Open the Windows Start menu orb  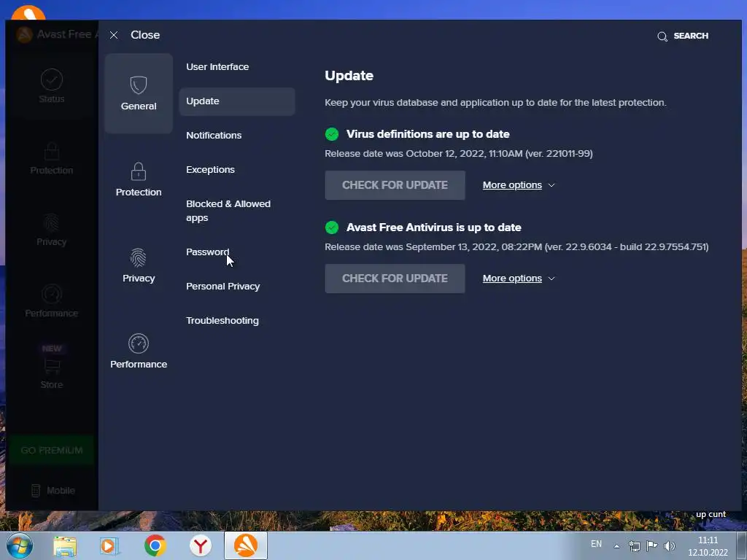[x=19, y=545]
